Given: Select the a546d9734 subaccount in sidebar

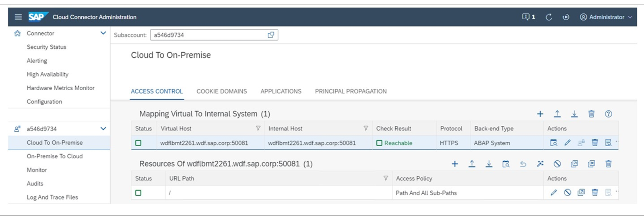Looking at the screenshot, I should (x=42, y=129).
